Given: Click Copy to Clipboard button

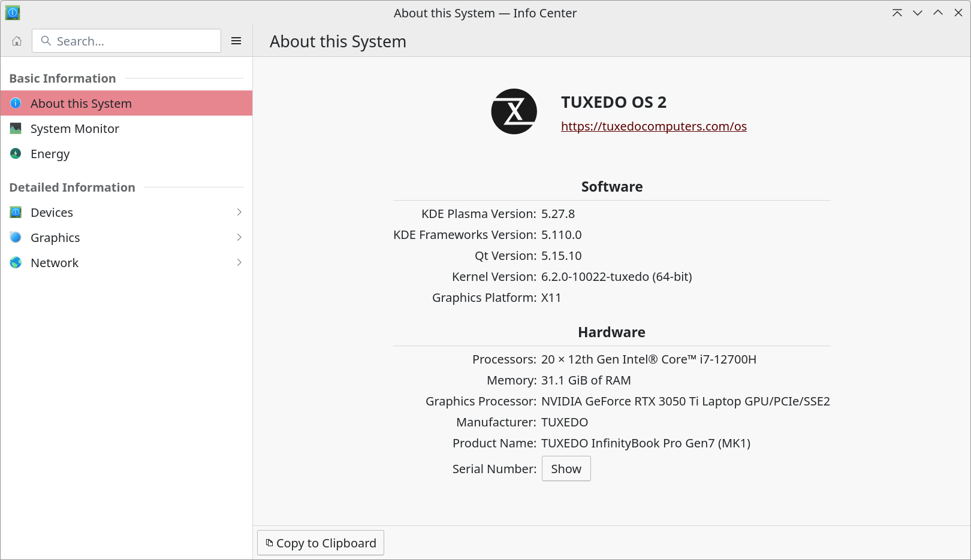Looking at the screenshot, I should coord(321,543).
